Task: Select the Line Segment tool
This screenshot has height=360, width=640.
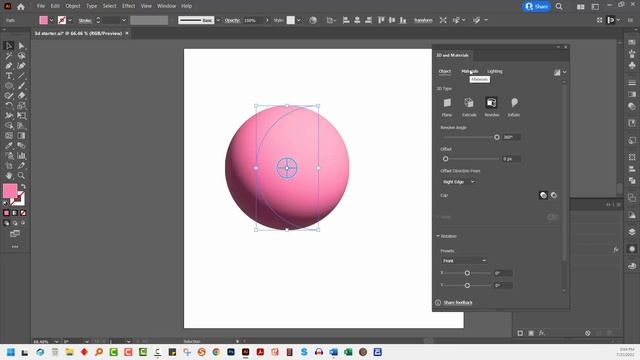Action: (x=21, y=76)
